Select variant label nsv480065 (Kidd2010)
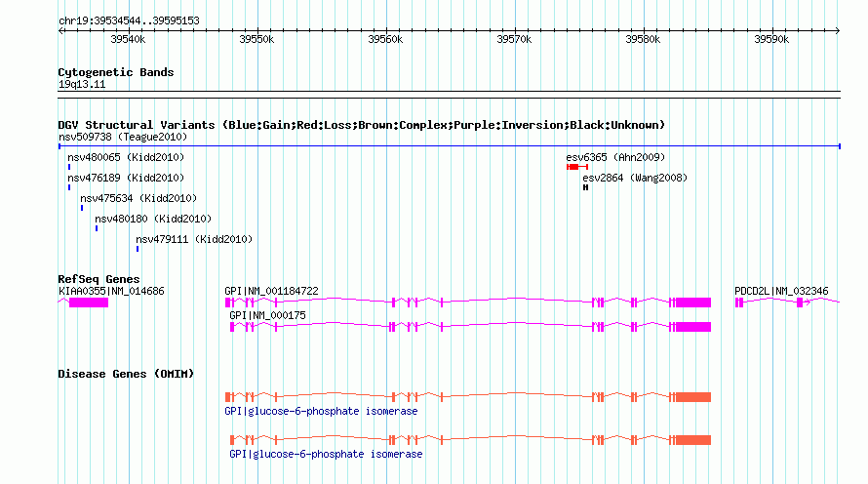868x484 pixels. click(x=126, y=157)
